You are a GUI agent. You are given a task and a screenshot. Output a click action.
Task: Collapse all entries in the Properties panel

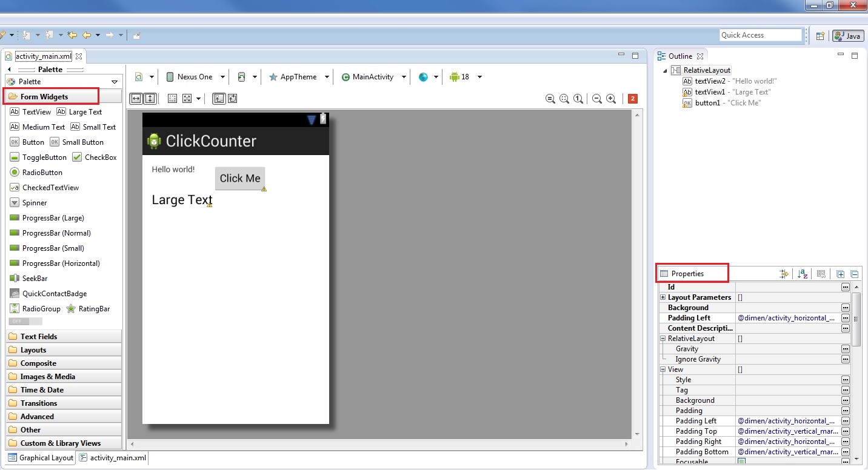click(854, 274)
